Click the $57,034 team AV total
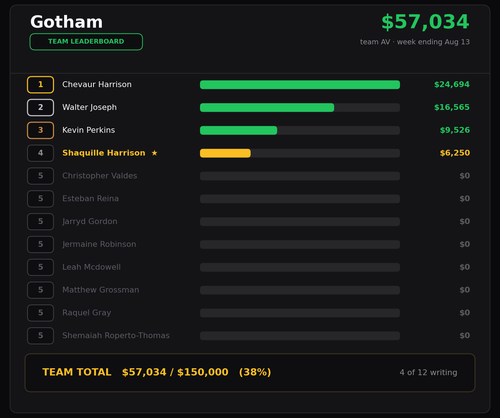Screen dimensions: 500x418 point(425,22)
